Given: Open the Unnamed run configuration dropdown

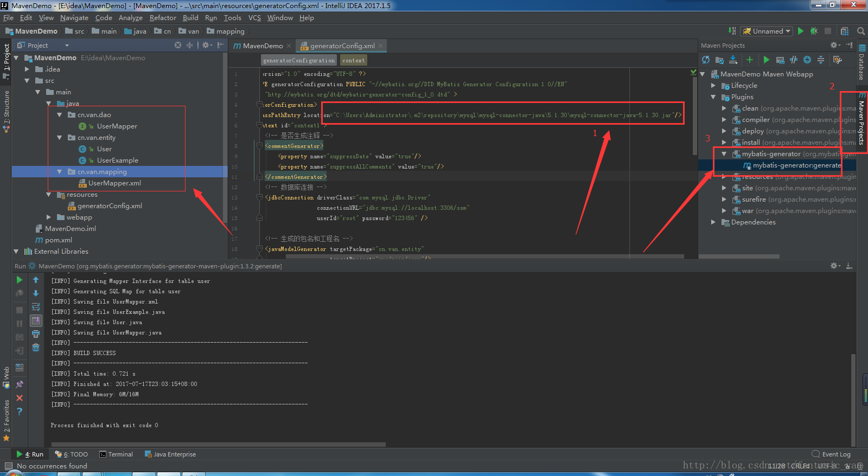Looking at the screenshot, I should click(x=767, y=31).
